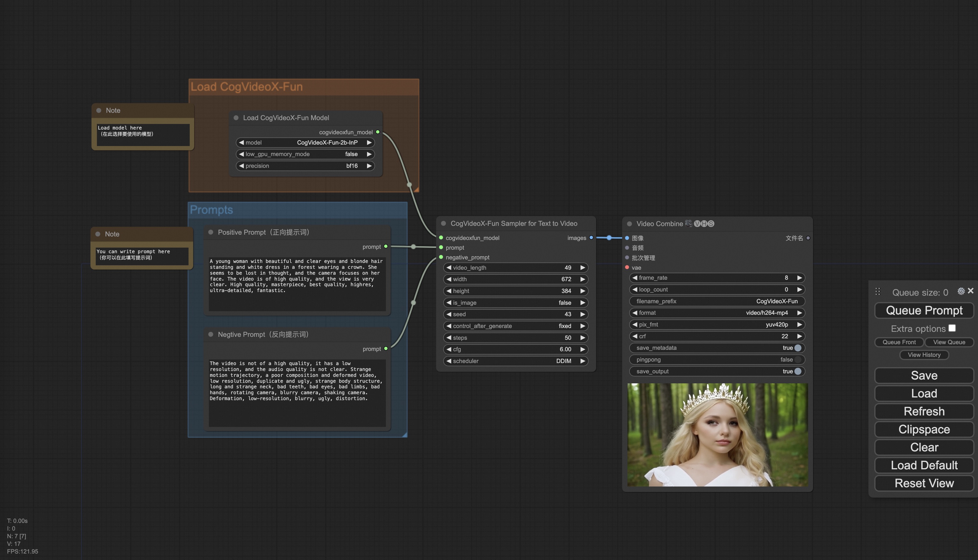Decrease steps with left arrow
The height and width of the screenshot is (560, 978).
(449, 338)
